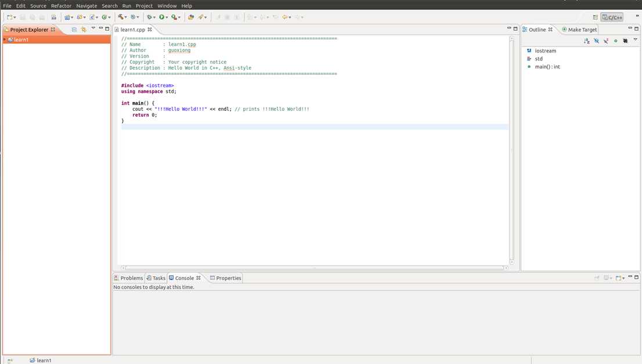Viewport: 642px width, 364px height.
Task: Open the Project Explorer View Menu triangle
Action: click(93, 28)
